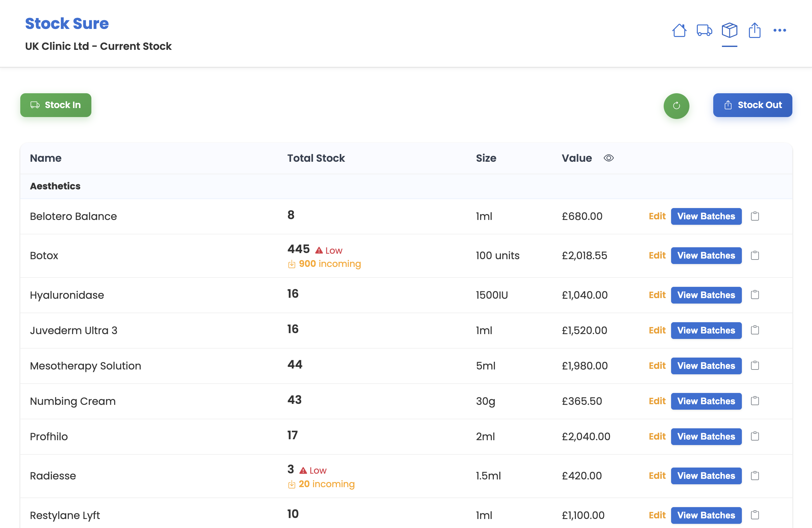Select the Juvederm Ultra 3 name
The width and height of the screenshot is (812, 528).
pos(74,331)
